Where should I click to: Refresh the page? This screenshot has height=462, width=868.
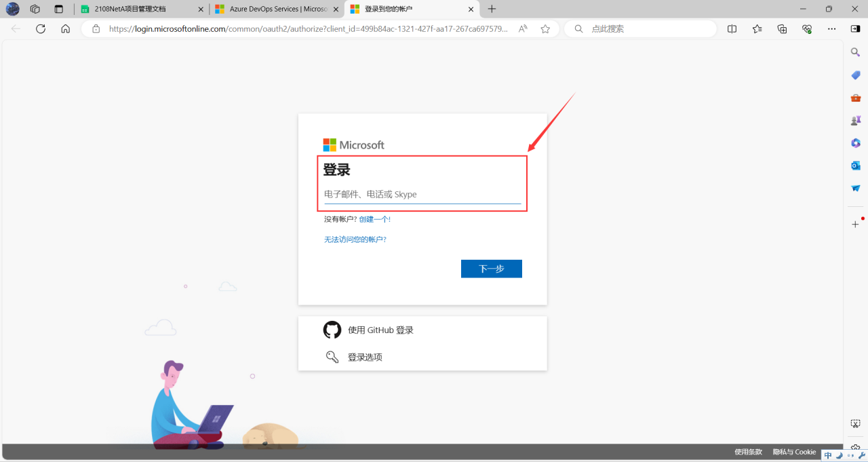click(x=41, y=28)
